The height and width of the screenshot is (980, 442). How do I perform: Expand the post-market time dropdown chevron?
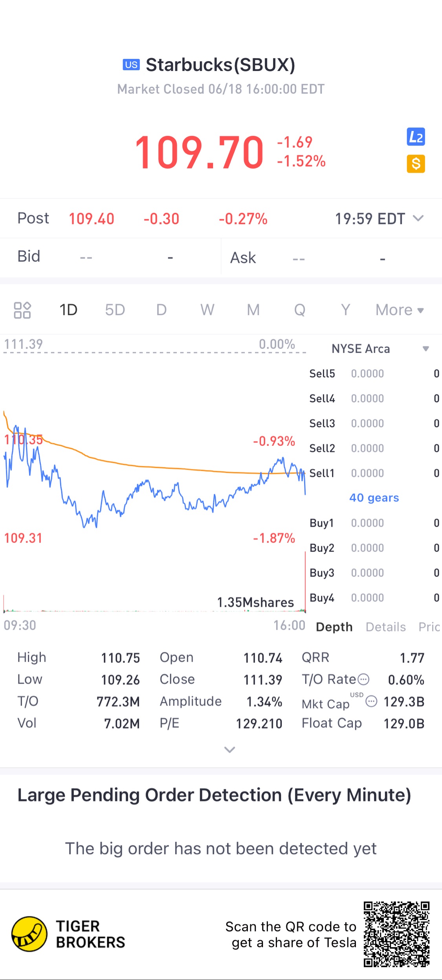pos(419,218)
